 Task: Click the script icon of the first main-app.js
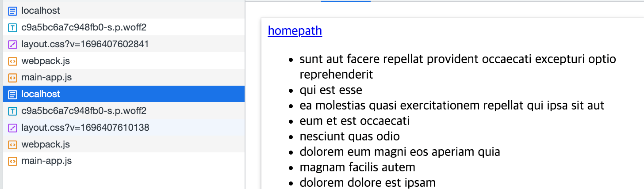[12, 78]
